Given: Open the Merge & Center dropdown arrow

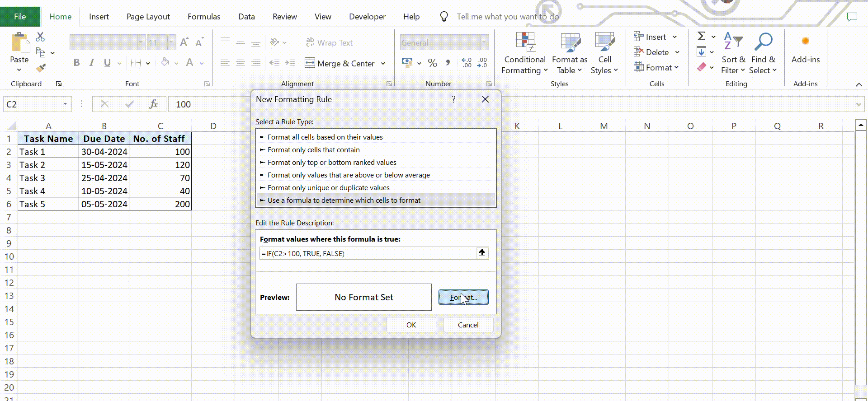Looking at the screenshot, I should point(383,63).
